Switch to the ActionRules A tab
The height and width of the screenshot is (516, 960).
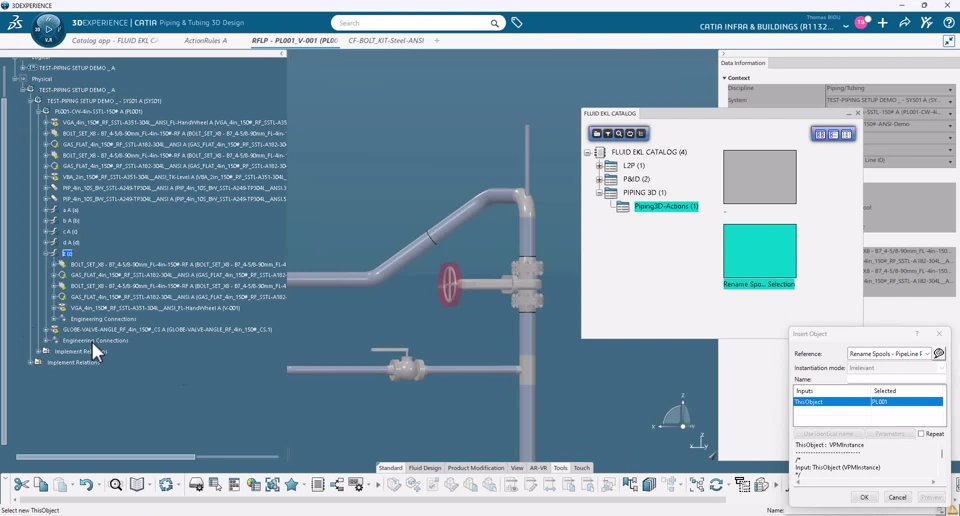tap(206, 40)
